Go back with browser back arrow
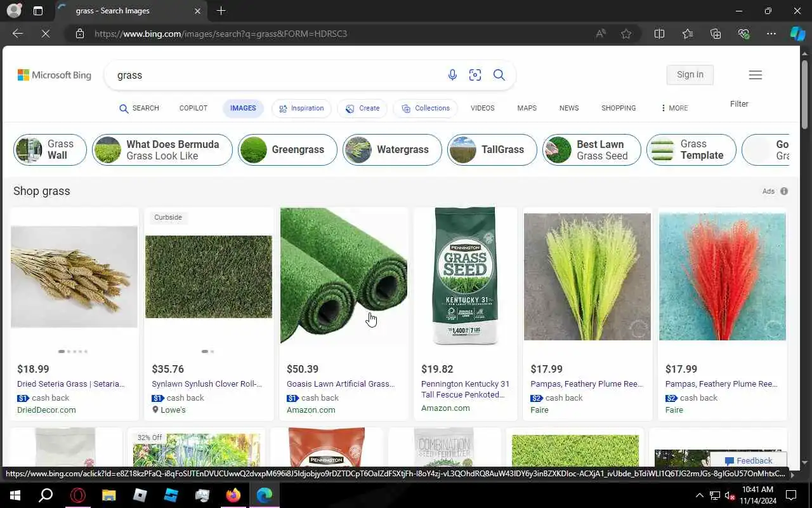This screenshot has height=508, width=812. coord(18,34)
